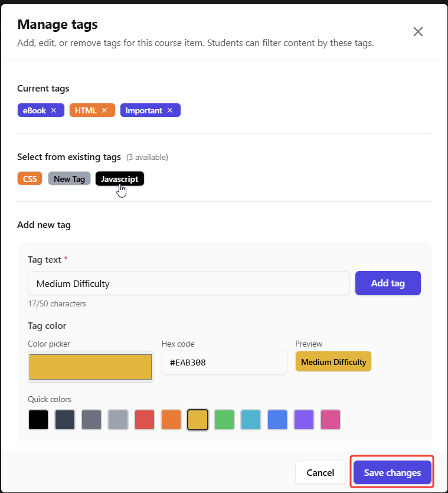
Task: Add the existing CSS tag
Action: pos(30,179)
